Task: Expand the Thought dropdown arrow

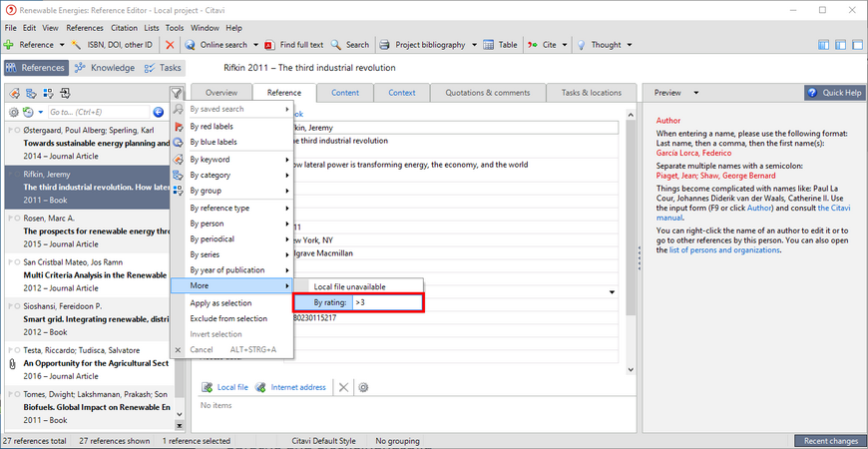Action: coord(629,45)
